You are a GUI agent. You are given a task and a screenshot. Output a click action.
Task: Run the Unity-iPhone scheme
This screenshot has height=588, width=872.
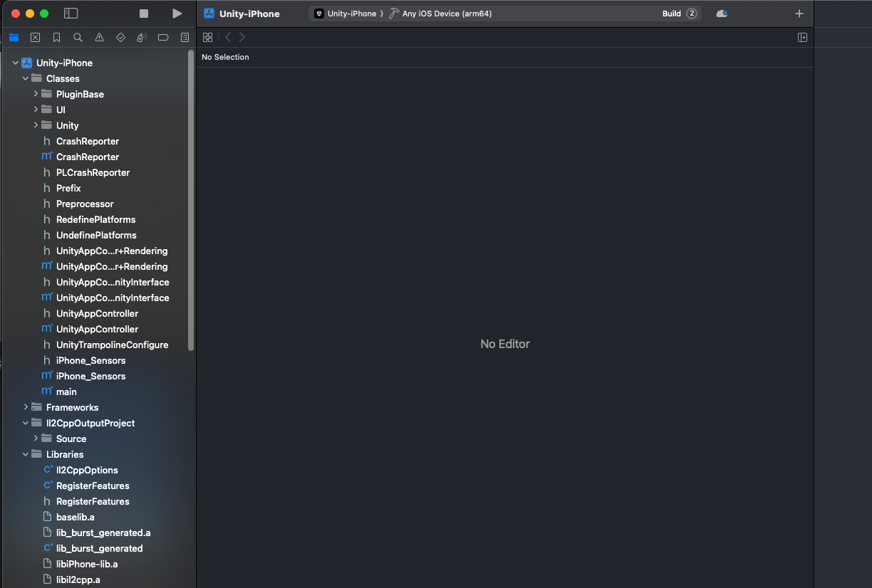coord(177,14)
